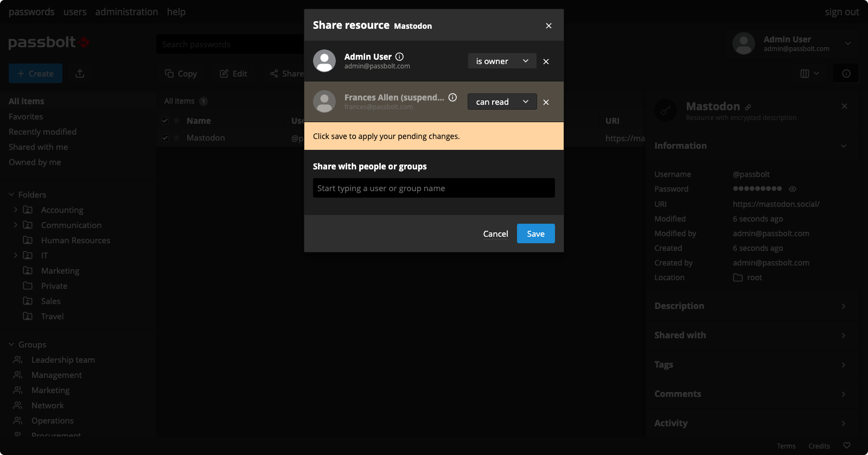Open the 'is owner' permission dropdown
The width and height of the screenshot is (868, 455).
pyautogui.click(x=502, y=61)
